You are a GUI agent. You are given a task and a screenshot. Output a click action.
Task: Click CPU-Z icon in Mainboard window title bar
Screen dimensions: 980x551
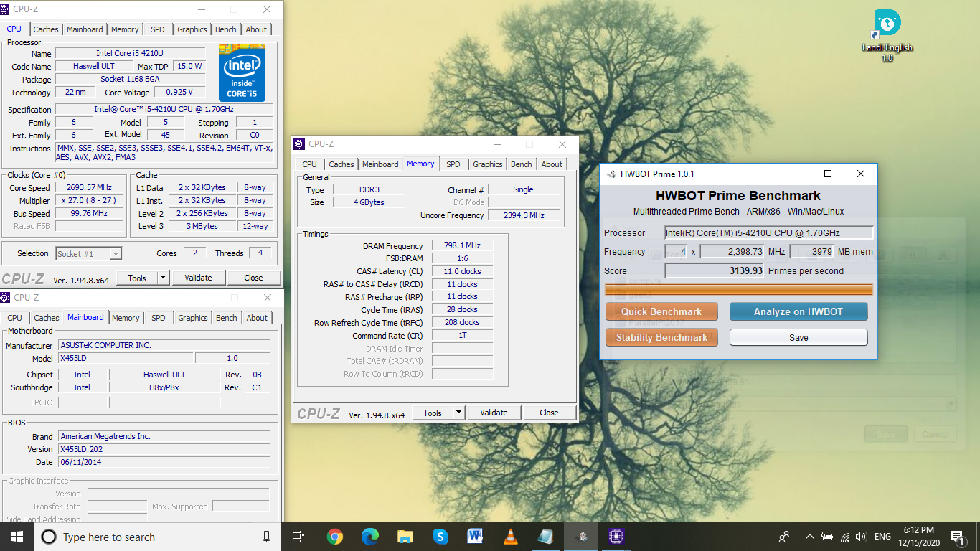click(x=6, y=297)
